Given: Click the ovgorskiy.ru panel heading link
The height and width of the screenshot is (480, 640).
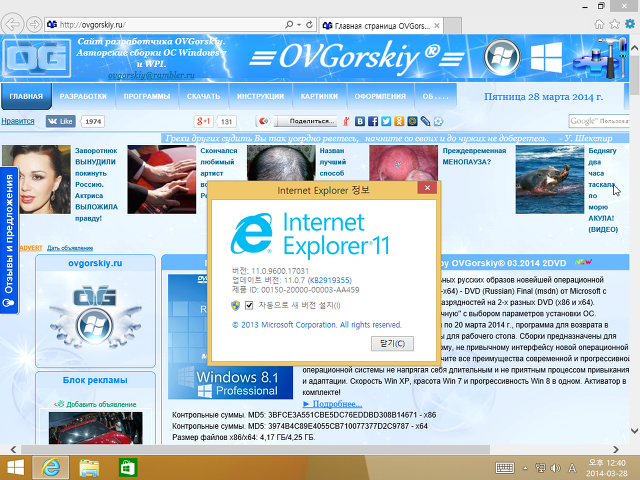Looking at the screenshot, I should click(95, 263).
